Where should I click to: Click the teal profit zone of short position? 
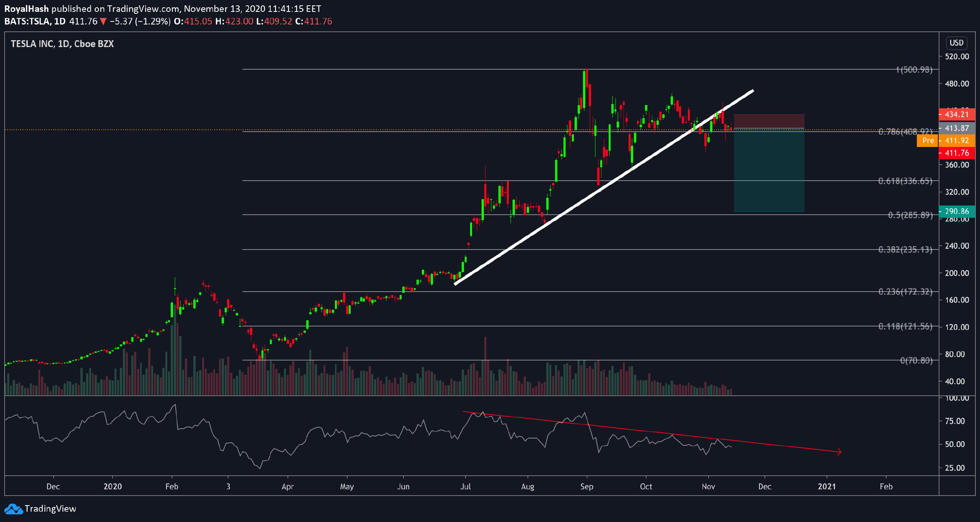(769, 170)
